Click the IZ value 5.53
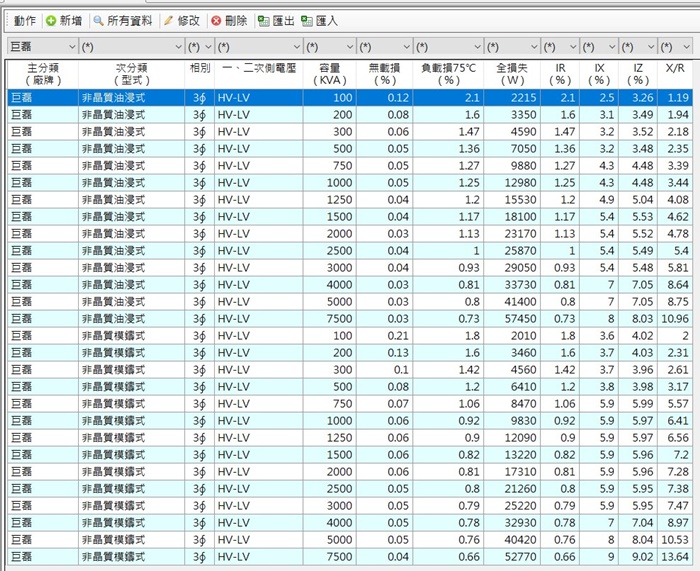 (642, 217)
